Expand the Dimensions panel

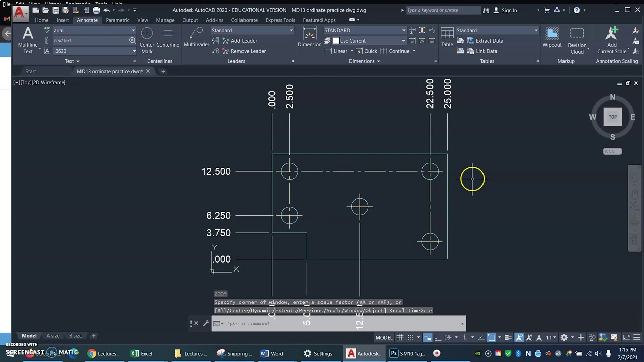tap(364, 61)
